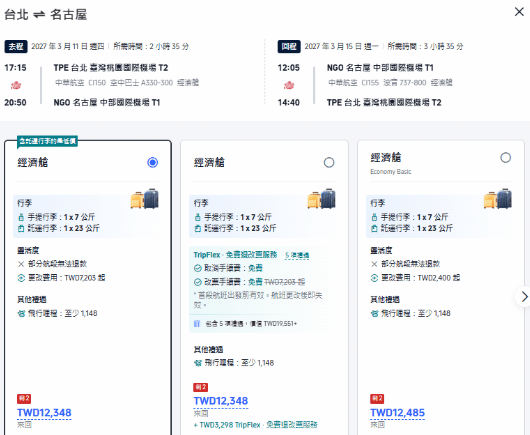Click remaining 2 seats badge in first card
Screen dimensions: 530x435
click(x=24, y=398)
